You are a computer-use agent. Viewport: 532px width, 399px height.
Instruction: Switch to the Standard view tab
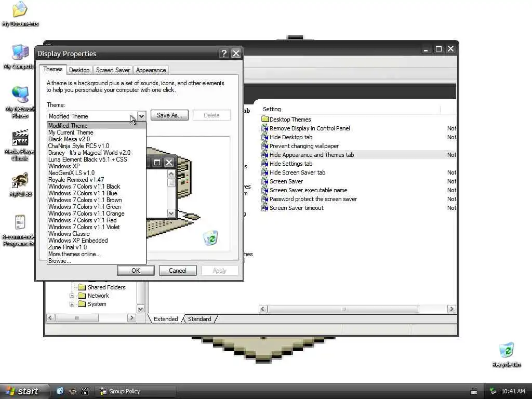(199, 319)
